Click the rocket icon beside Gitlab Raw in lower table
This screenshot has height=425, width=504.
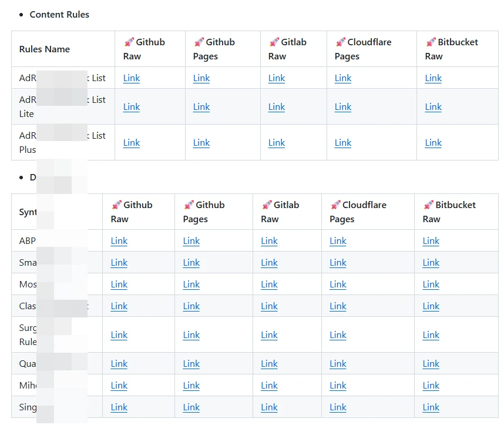coord(267,205)
